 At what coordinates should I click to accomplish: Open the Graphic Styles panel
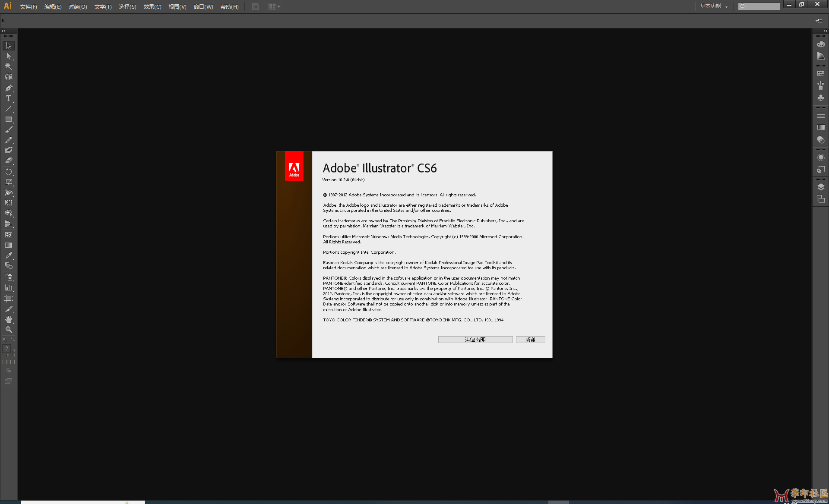click(821, 170)
